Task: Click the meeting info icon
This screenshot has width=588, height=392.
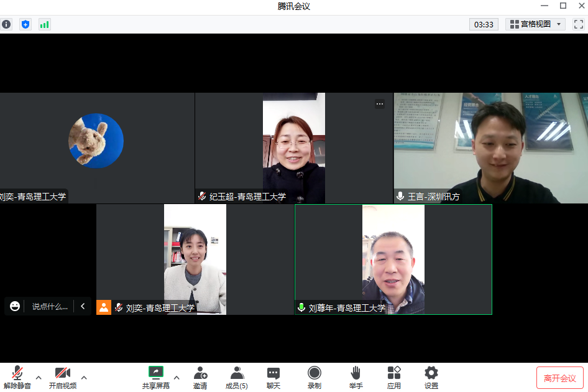Action: [6, 24]
